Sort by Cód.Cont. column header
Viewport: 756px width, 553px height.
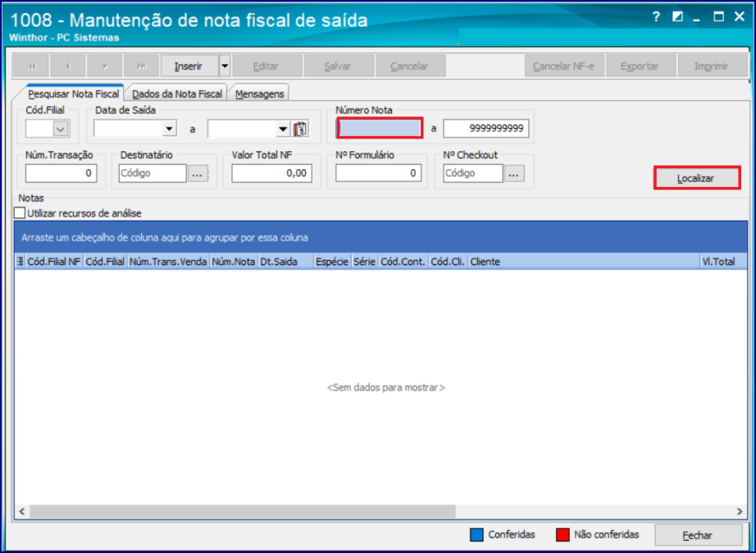403,262
